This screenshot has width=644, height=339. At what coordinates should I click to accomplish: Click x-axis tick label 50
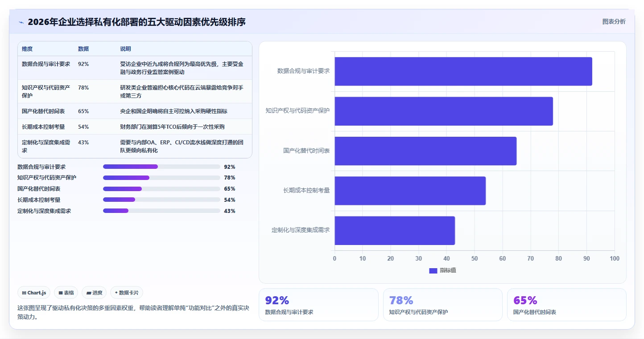pos(475,258)
